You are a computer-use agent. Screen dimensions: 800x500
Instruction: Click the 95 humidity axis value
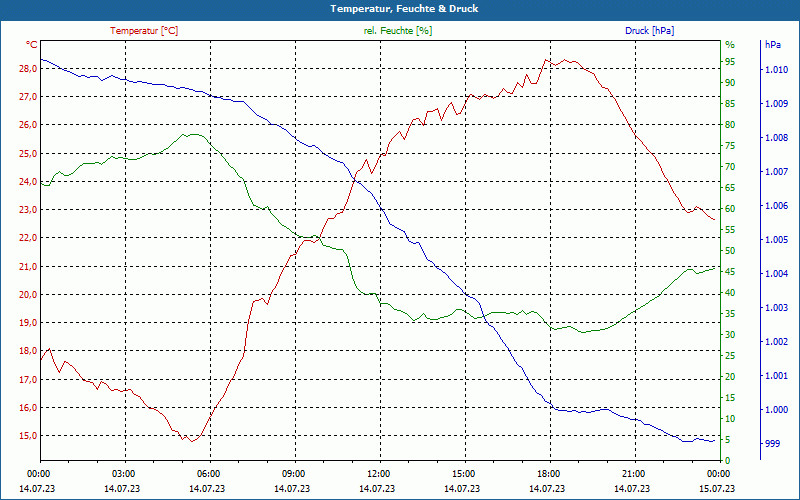coord(730,62)
